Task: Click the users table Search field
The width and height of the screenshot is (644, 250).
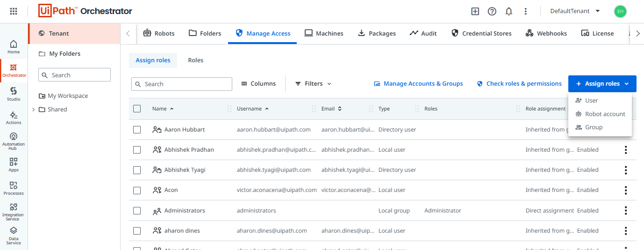Action: (x=182, y=84)
